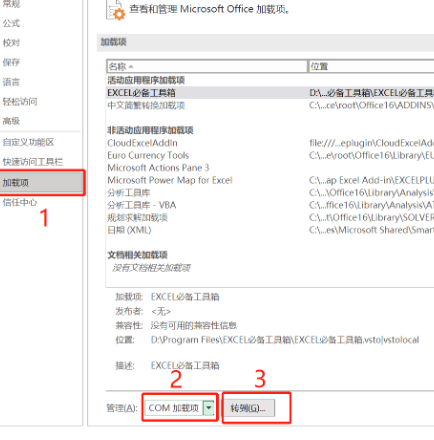Image resolution: width=434 pixels, height=440 pixels.
Task: Select the Euro Currency Tools row
Action: tap(270, 155)
